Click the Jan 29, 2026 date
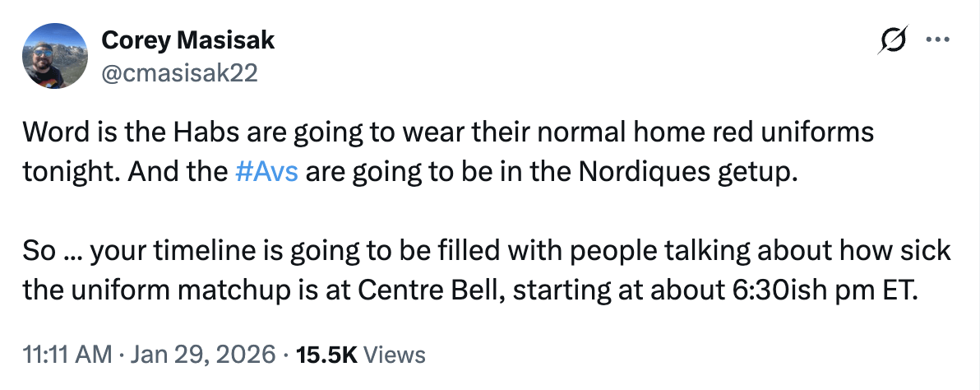The width and height of the screenshot is (980, 390). point(201,355)
